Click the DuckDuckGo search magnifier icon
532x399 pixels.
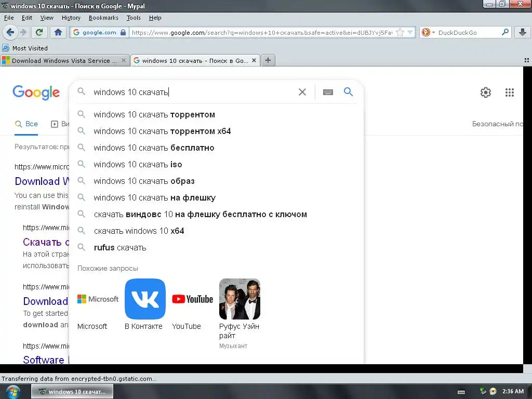pyautogui.click(x=505, y=32)
